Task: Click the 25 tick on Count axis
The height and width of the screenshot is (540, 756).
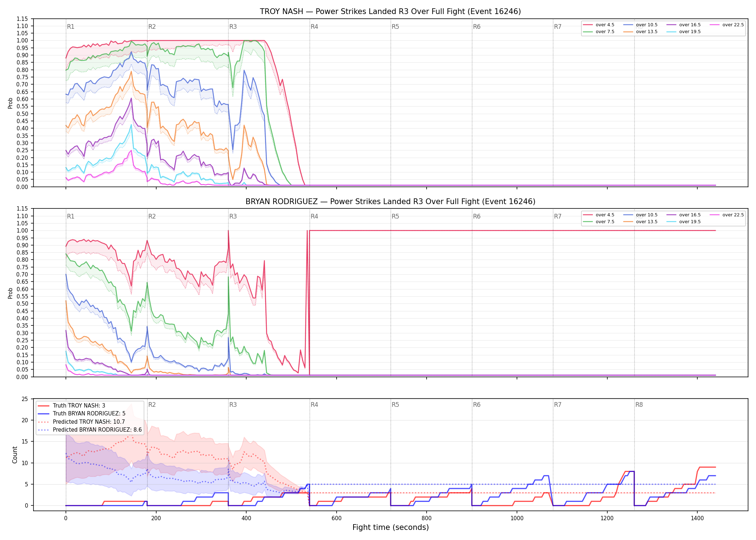Action: coord(25,399)
